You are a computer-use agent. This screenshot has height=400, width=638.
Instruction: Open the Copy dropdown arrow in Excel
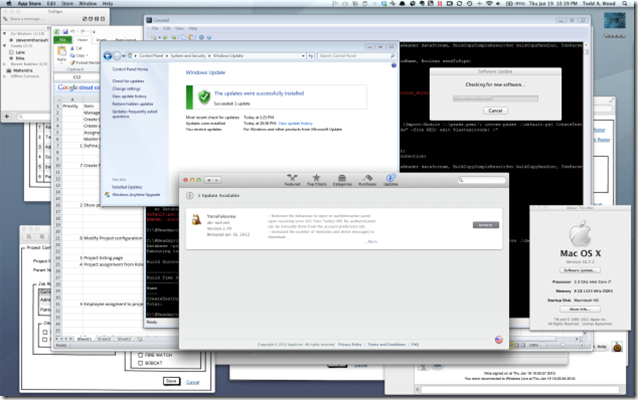[x=87, y=55]
